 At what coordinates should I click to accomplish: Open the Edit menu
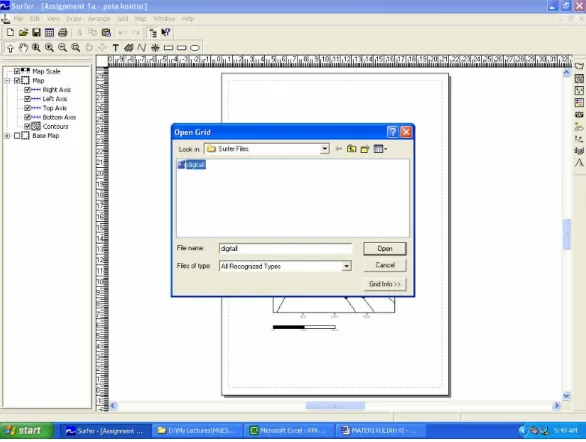pos(35,19)
